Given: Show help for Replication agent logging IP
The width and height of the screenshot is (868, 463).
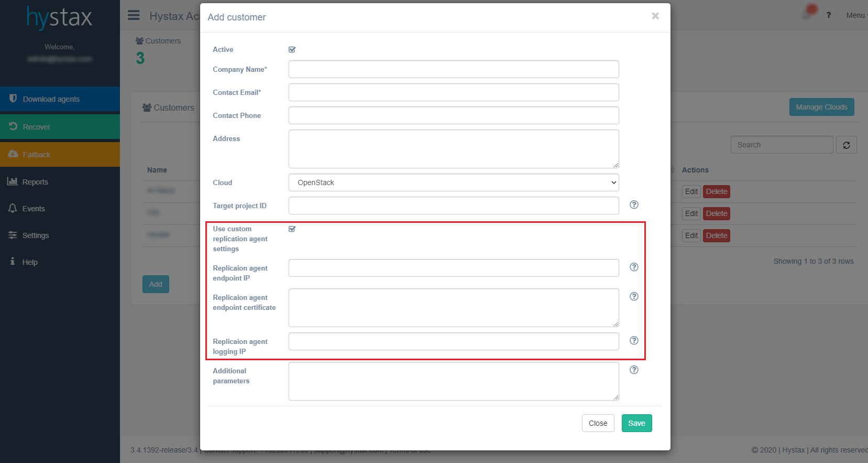Looking at the screenshot, I should (x=634, y=340).
